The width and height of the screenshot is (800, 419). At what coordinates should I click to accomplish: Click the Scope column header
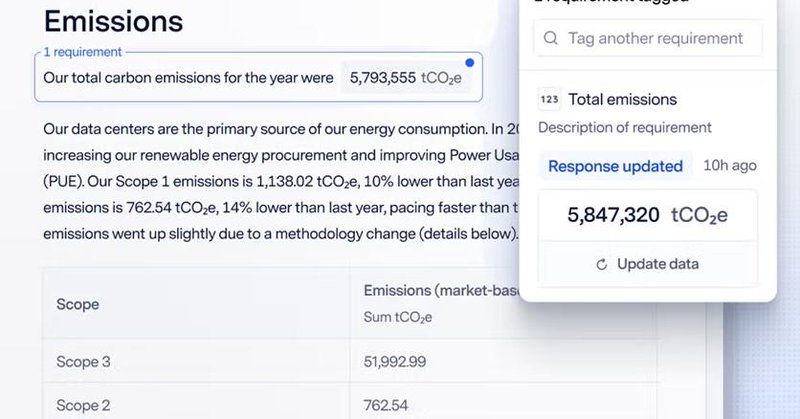click(78, 304)
